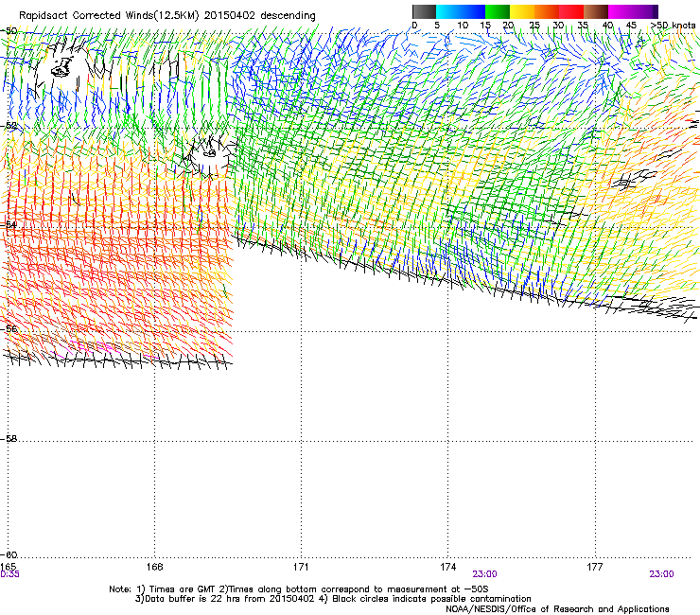This screenshot has width=700, height=615.
Task: Click the -52 latitude axis label
Action: (9, 126)
